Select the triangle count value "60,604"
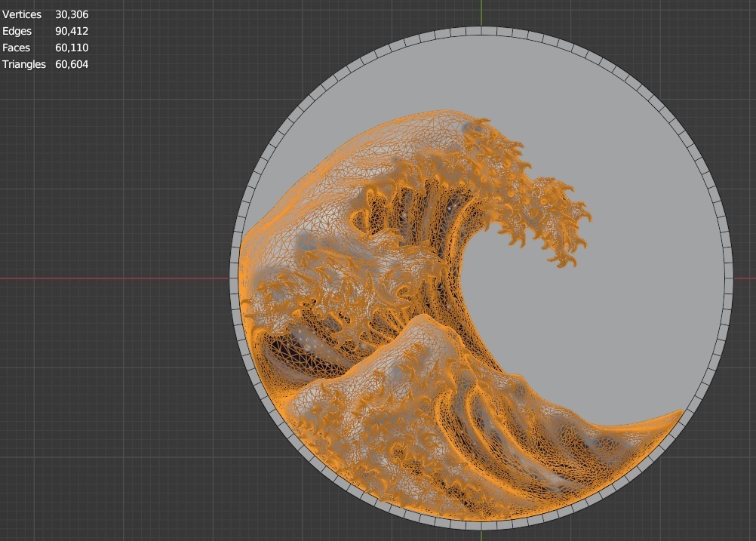Screen dimensions: 756x541 72,64
